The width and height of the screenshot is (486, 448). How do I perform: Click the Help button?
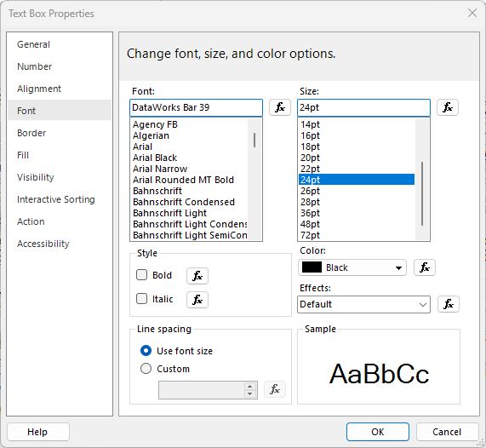37,432
